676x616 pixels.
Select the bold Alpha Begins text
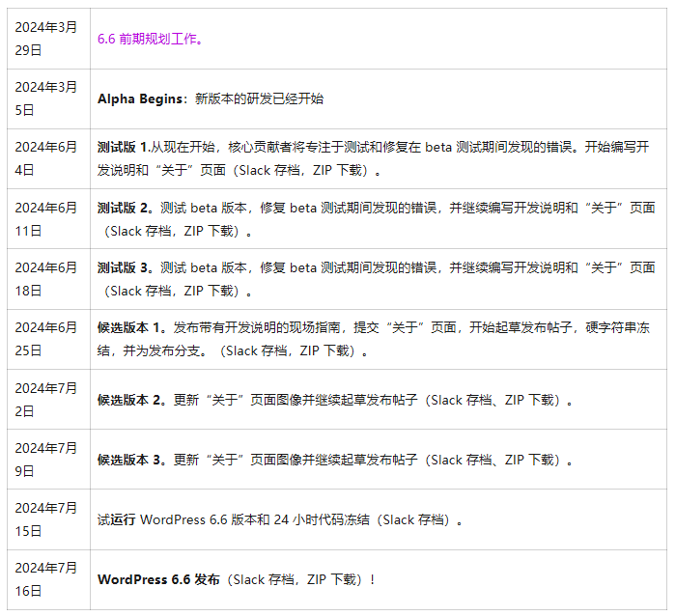point(142,98)
